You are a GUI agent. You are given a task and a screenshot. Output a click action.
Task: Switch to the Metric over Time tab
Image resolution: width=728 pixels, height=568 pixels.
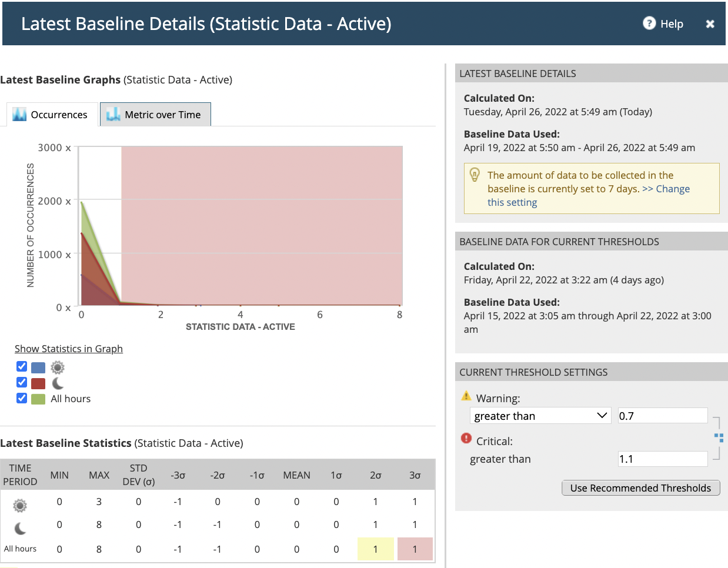coord(156,115)
